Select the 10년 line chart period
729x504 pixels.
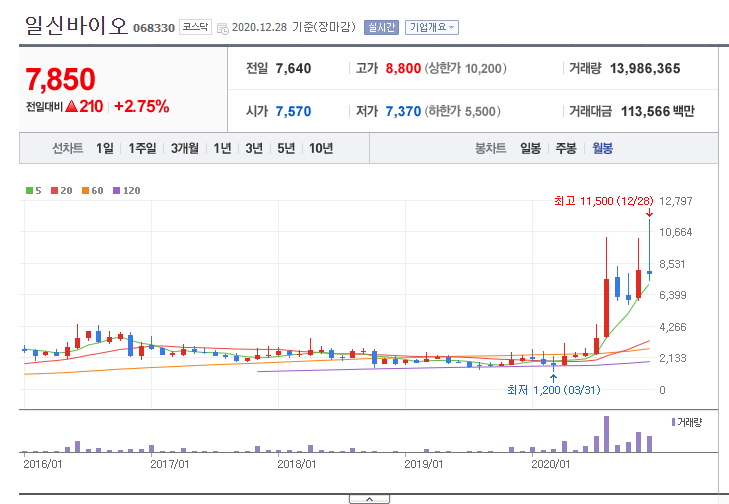pos(321,148)
